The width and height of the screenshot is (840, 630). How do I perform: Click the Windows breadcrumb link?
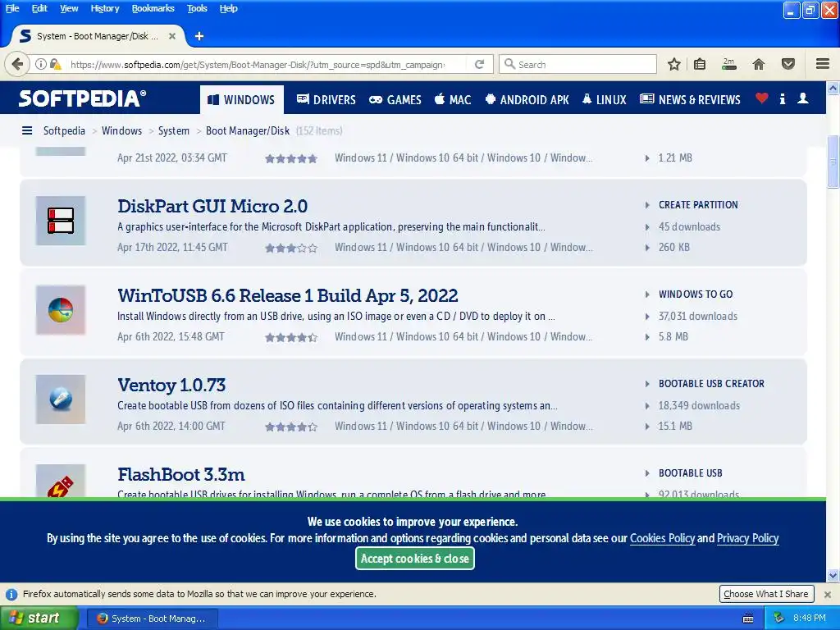(121, 130)
